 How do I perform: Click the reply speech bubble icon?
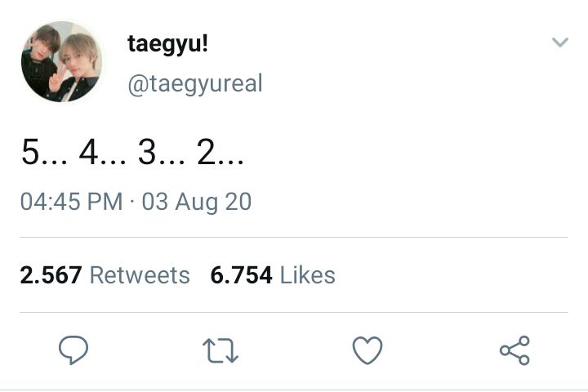click(x=73, y=351)
